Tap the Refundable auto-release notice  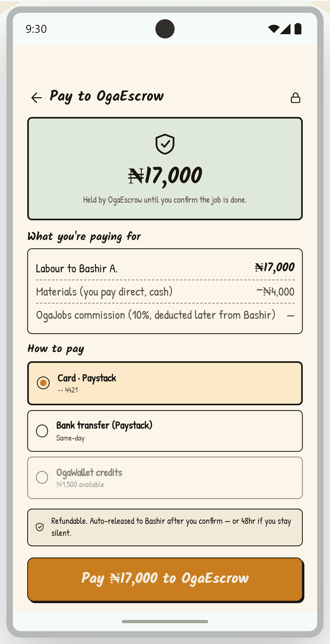point(165,527)
